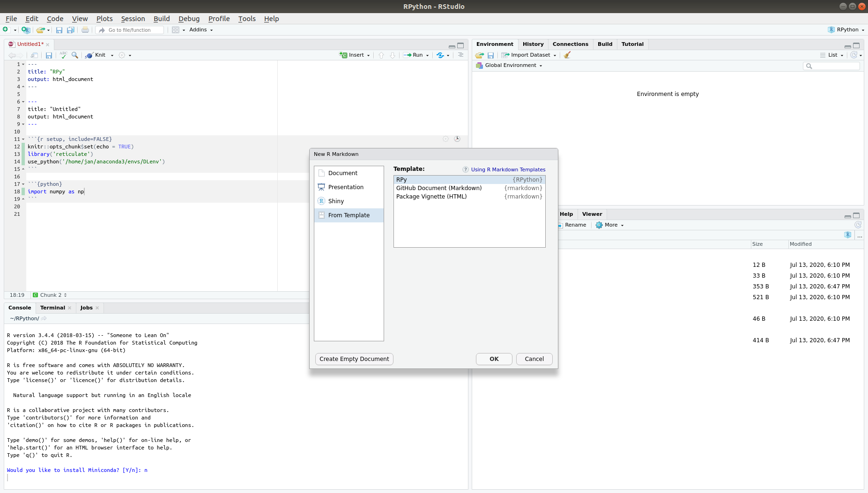Collapse the python chunk at line 17
The width and height of the screenshot is (868, 493).
coord(23,184)
